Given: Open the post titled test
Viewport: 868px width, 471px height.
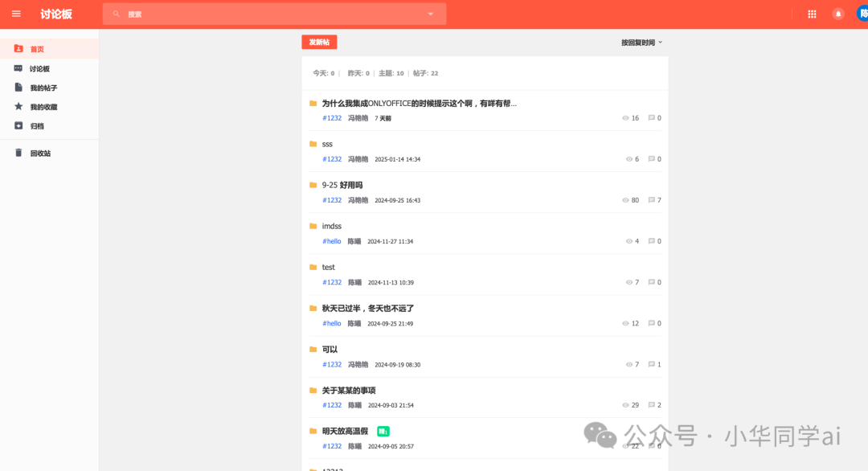Looking at the screenshot, I should point(328,268).
